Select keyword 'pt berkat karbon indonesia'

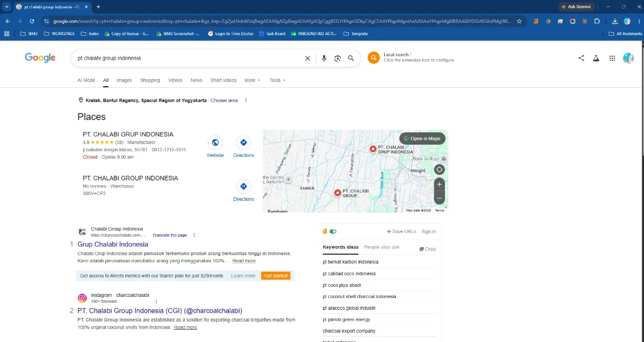(350, 262)
